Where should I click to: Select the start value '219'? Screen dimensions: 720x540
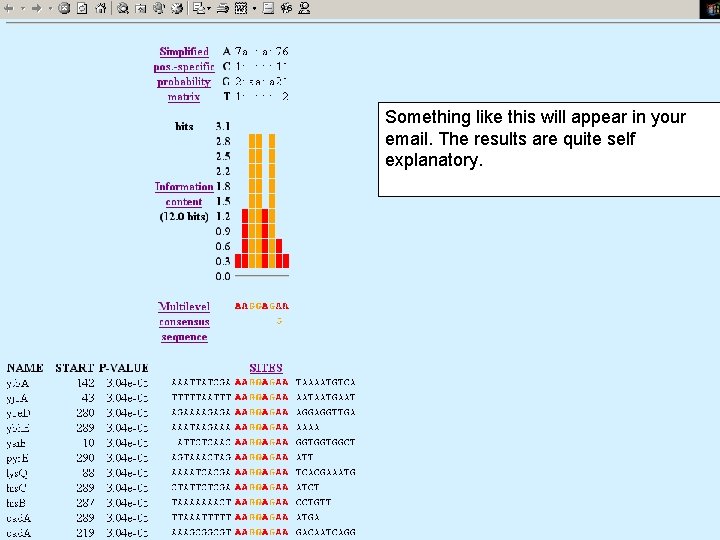85,533
